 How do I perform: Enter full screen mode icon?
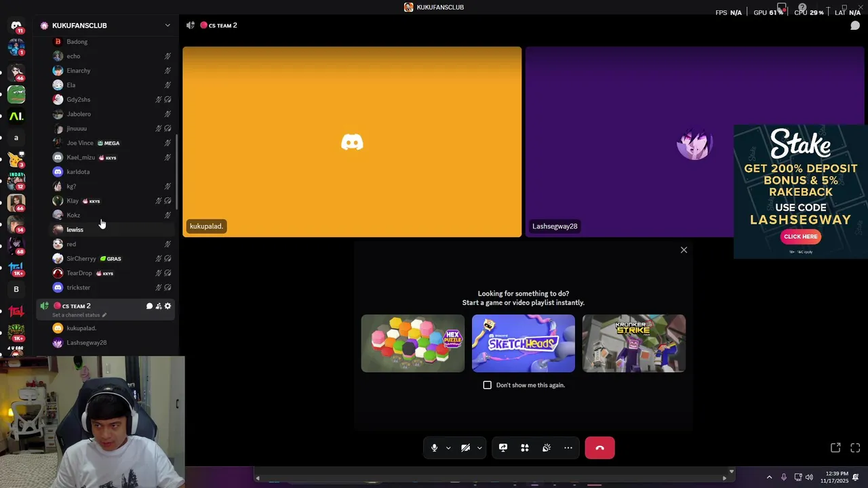855,448
